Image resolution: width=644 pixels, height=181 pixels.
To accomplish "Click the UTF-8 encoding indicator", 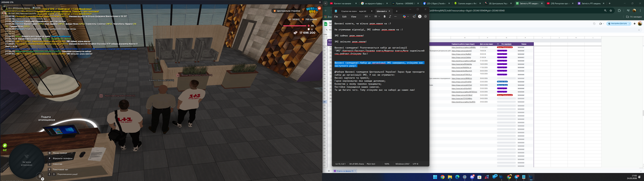I will [415, 164].
